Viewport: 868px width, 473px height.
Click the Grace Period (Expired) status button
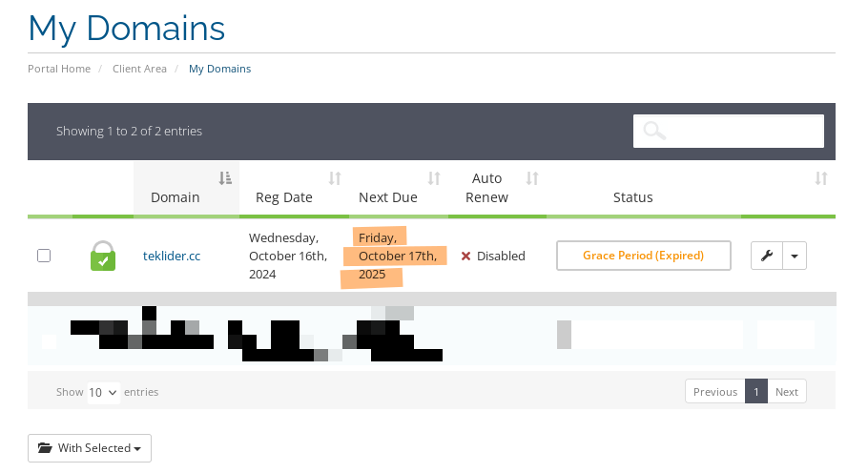point(643,256)
